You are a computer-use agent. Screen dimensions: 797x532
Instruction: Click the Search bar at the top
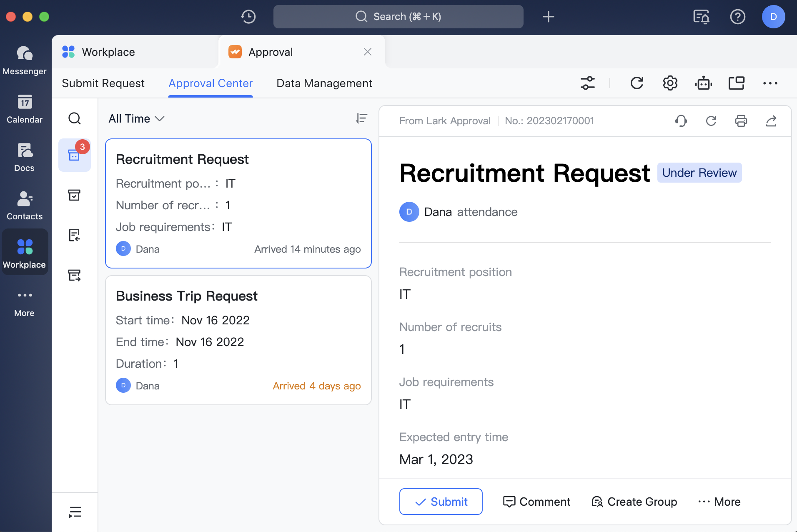(398, 17)
